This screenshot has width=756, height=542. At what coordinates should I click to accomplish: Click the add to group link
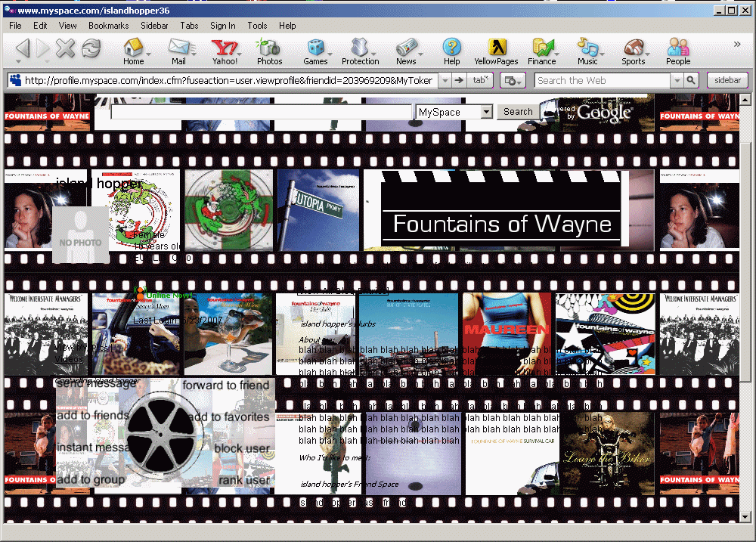coord(91,479)
